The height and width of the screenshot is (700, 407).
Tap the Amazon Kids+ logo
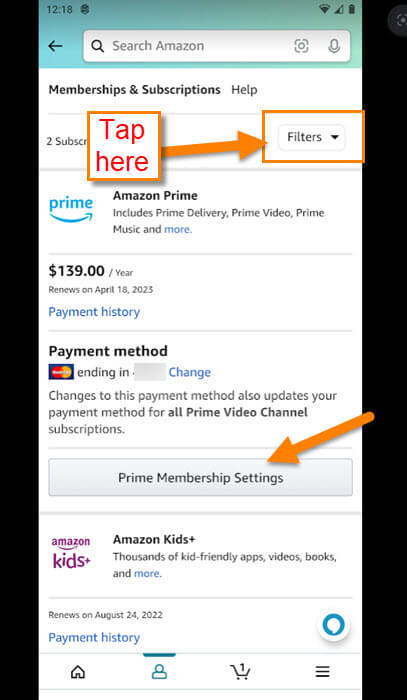click(71, 553)
